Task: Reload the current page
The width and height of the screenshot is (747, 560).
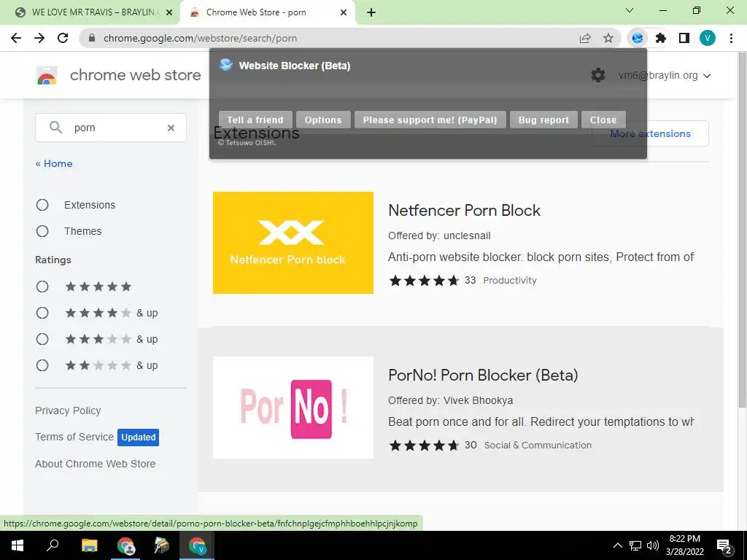Action: [x=63, y=38]
